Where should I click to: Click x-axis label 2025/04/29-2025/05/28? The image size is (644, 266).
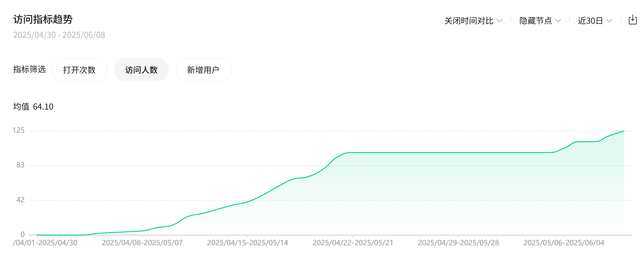pyautogui.click(x=458, y=243)
